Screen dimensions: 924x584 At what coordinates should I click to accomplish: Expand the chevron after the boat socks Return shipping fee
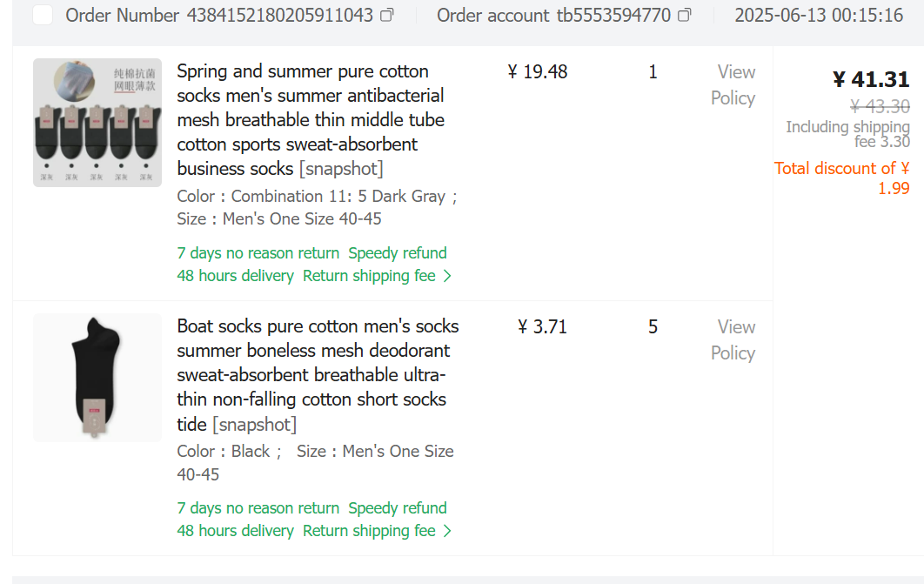447,531
